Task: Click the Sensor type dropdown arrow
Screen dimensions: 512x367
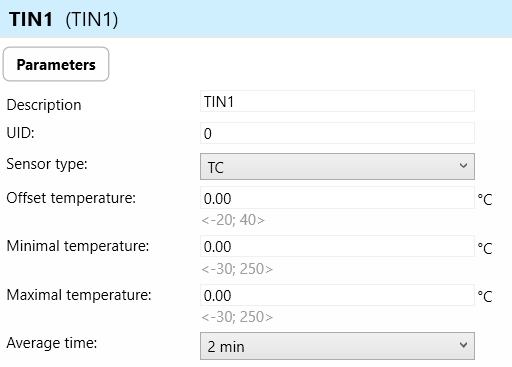Action: 463,166
